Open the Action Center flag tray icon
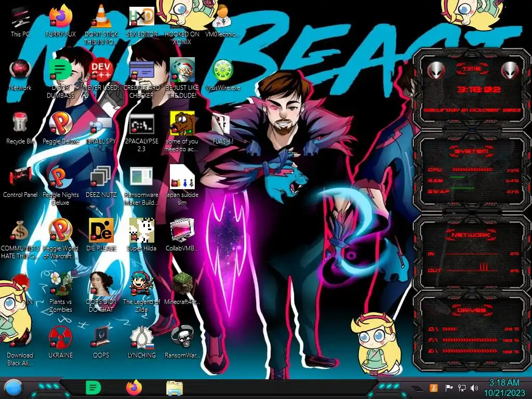Screen dimensions: 532x399 coord(449,388)
